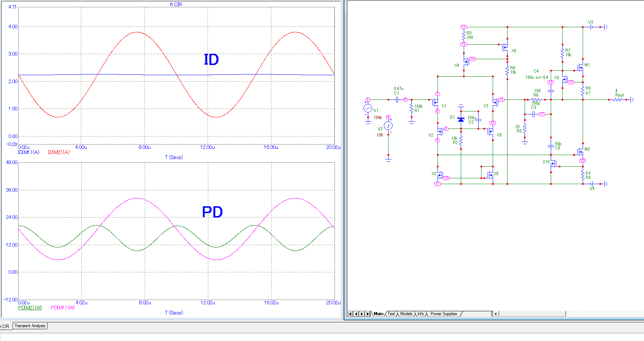Open the Power Supplies page tab
Screen dimensions: 644x341
point(443,314)
